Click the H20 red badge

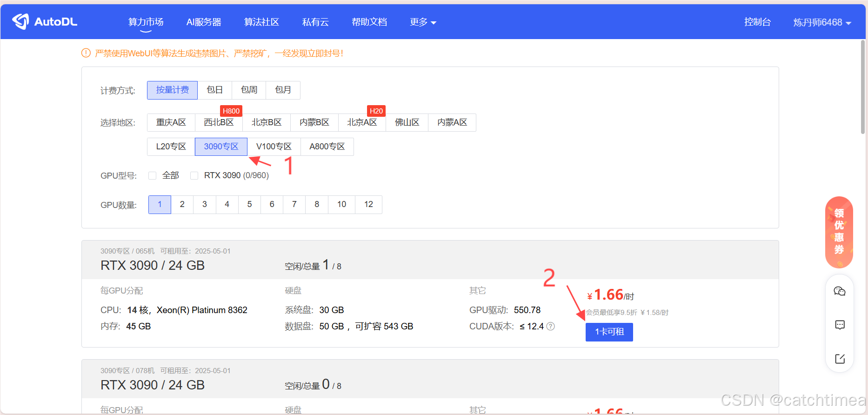click(x=376, y=111)
